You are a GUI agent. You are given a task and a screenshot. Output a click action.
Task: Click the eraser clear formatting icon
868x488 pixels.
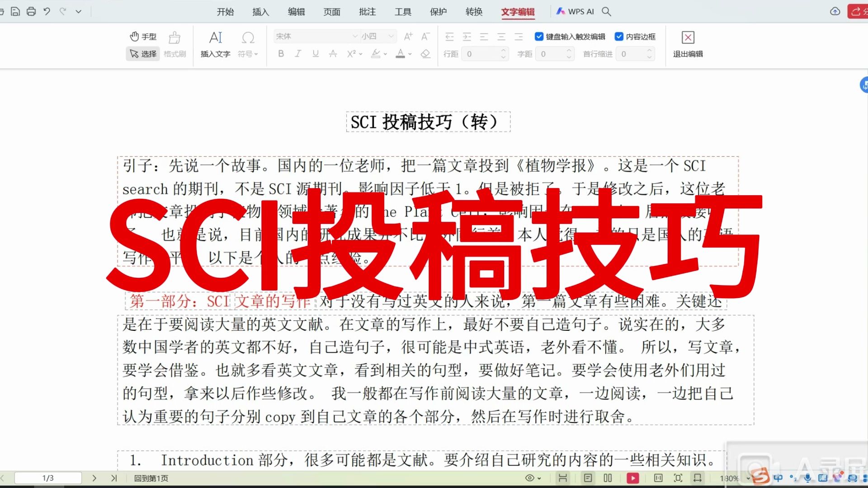click(425, 54)
